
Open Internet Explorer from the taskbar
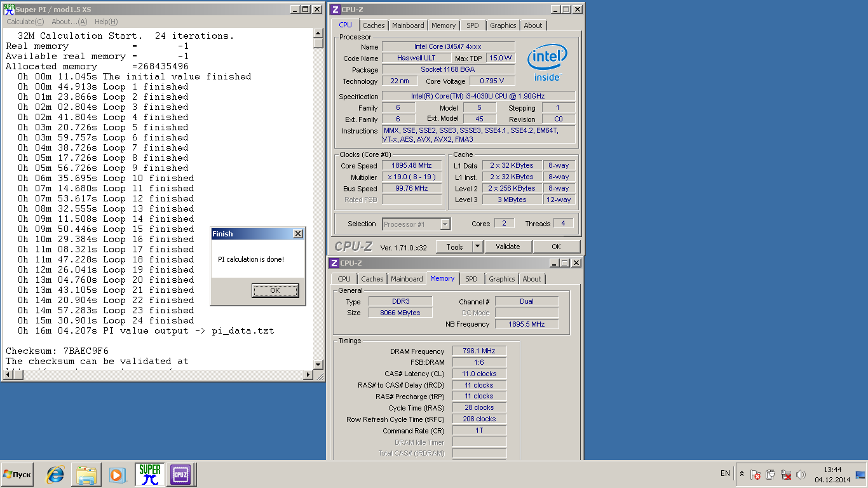tap(55, 474)
